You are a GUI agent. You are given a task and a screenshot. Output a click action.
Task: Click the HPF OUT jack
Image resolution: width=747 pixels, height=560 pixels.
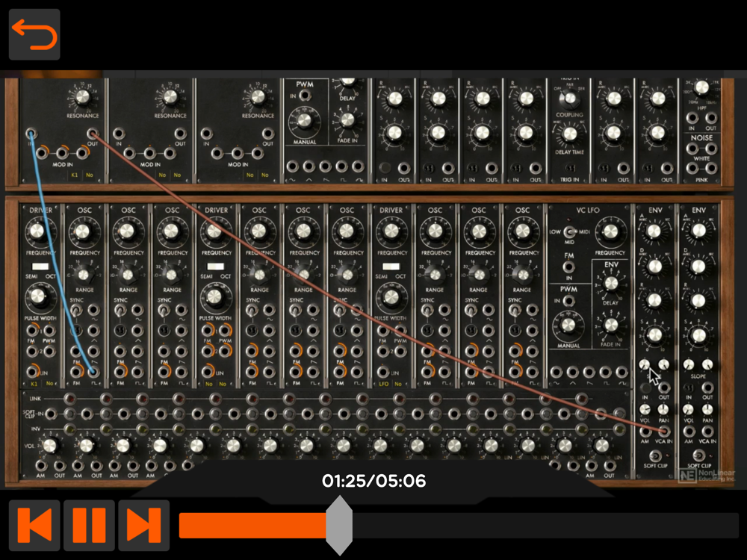(711, 118)
